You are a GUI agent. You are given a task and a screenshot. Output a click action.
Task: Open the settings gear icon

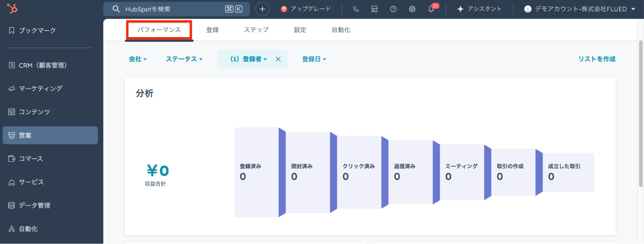pos(412,9)
